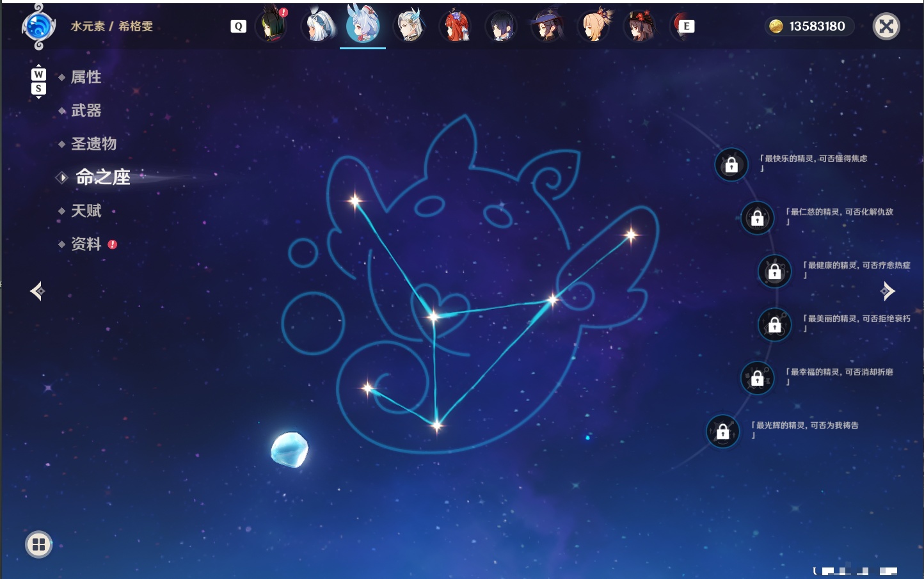The image size is (924, 579).
Task: Select the white-ponytail avatar with blue headband
Action: click(x=318, y=26)
